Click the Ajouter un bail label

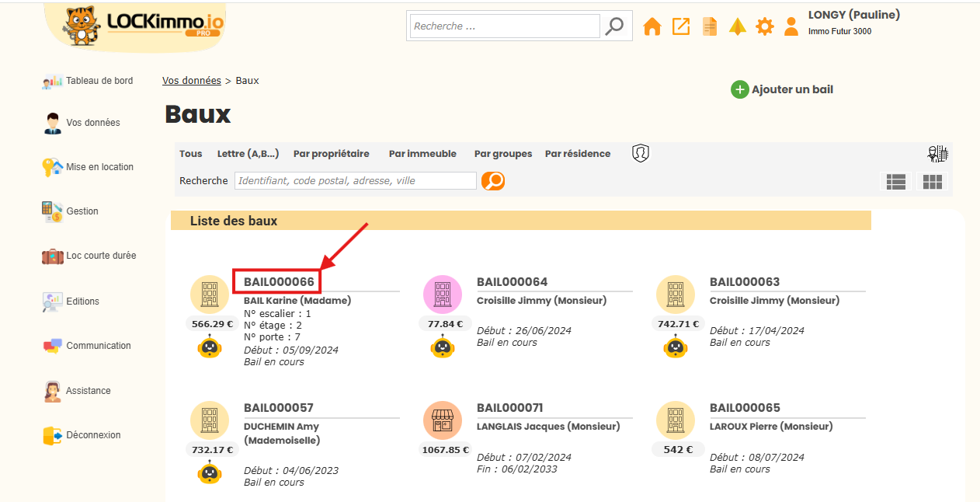click(x=792, y=89)
